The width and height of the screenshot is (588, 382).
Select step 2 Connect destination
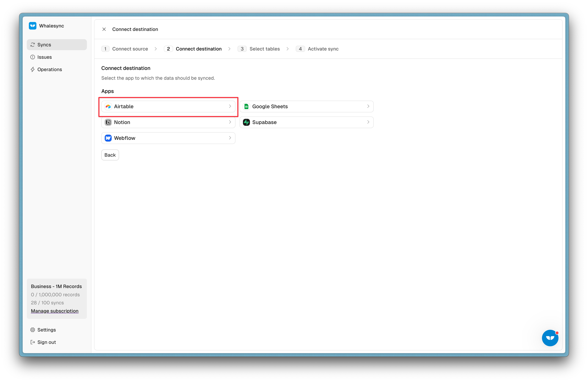pos(193,49)
